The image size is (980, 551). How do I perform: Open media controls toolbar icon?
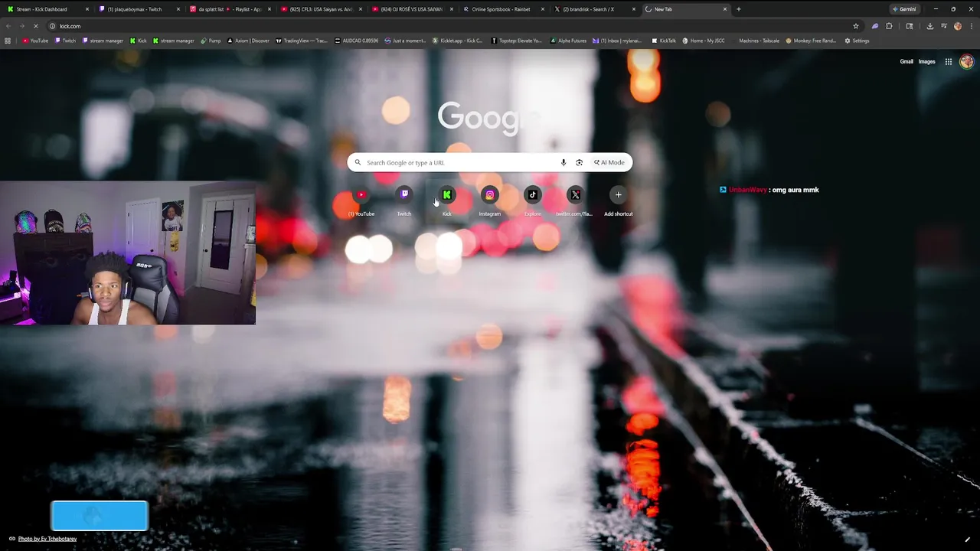point(944,26)
